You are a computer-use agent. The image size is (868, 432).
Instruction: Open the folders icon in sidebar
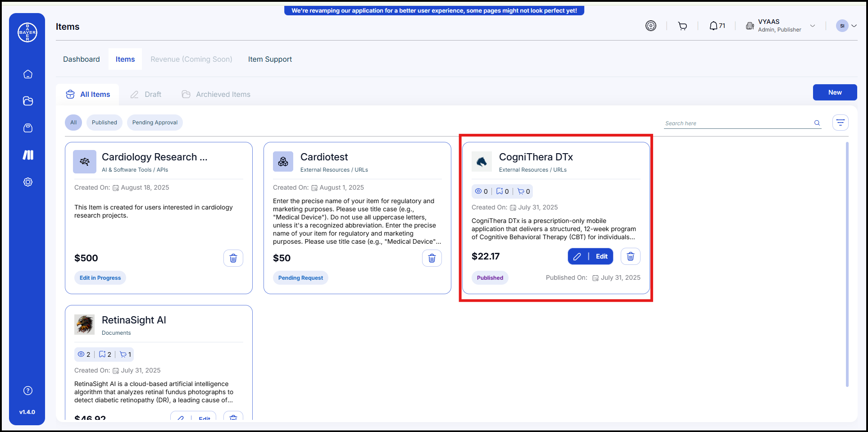click(28, 101)
